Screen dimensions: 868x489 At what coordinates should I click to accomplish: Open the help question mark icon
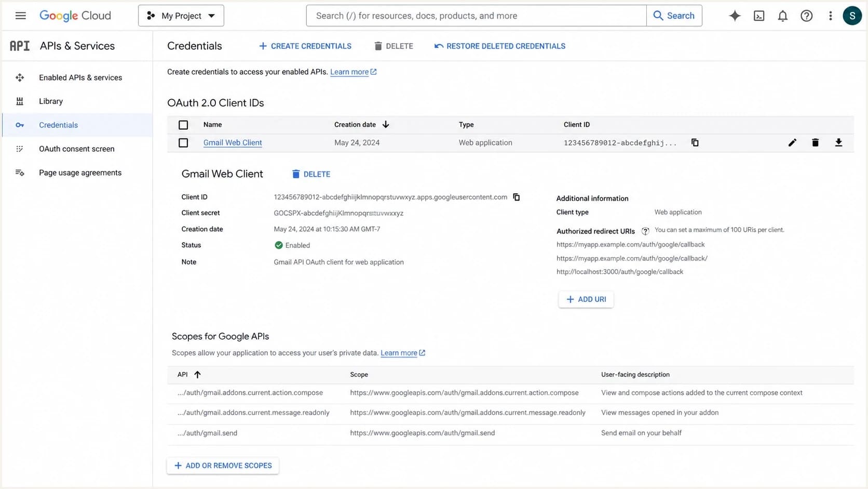click(x=807, y=16)
